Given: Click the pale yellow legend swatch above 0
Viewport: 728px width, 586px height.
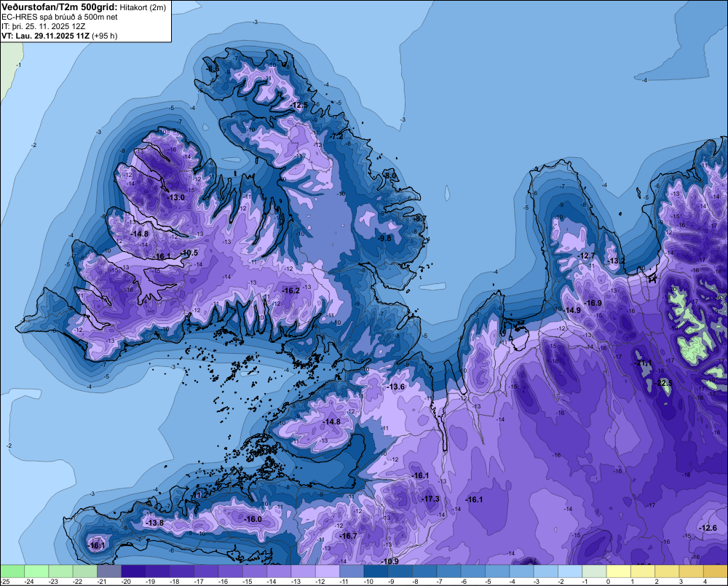Looking at the screenshot, I should (x=619, y=571).
